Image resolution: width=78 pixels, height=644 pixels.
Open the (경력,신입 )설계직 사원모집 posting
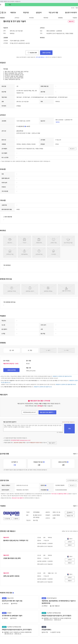coord(11,576)
